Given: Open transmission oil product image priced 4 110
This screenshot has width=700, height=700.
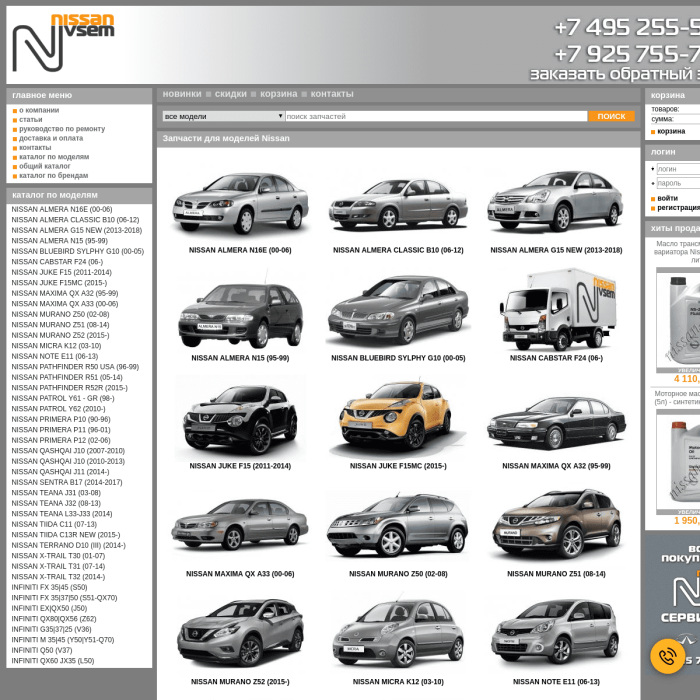Looking at the screenshot, I should pos(679,321).
